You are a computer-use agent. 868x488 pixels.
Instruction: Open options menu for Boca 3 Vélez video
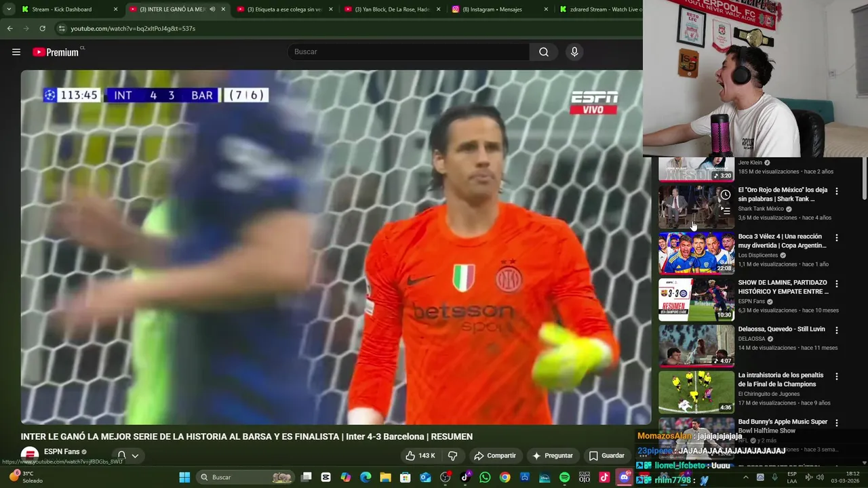coord(836,238)
